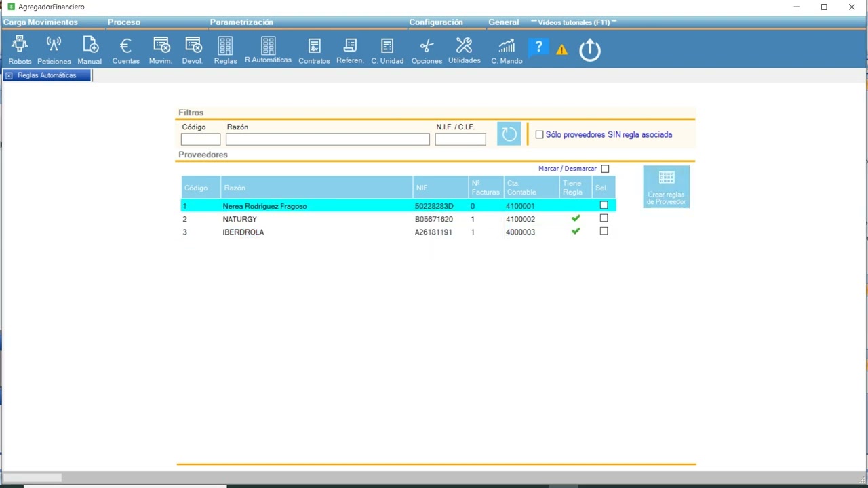Click the Código filter field
The height and width of the screenshot is (488, 868).
tap(201, 139)
